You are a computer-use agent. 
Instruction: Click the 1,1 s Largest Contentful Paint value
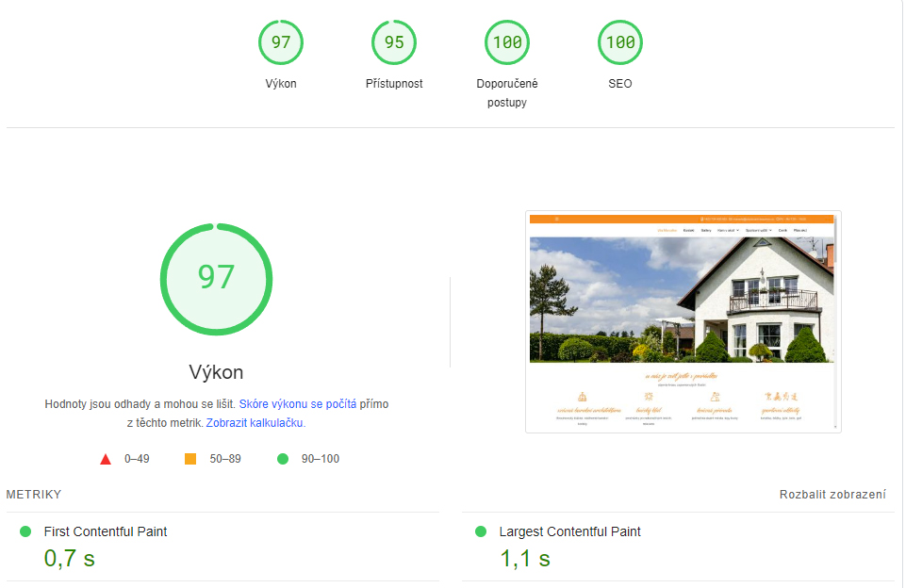click(525, 558)
